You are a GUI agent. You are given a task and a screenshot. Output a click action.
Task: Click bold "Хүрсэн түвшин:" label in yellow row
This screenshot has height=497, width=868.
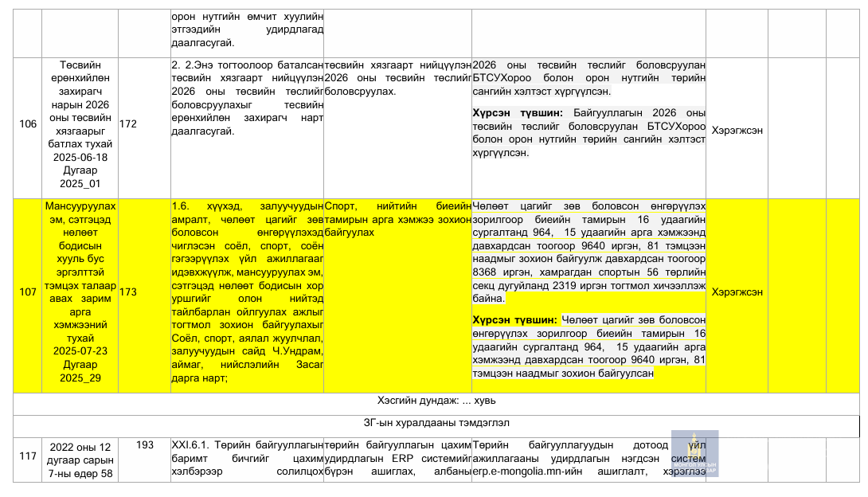tap(516, 320)
